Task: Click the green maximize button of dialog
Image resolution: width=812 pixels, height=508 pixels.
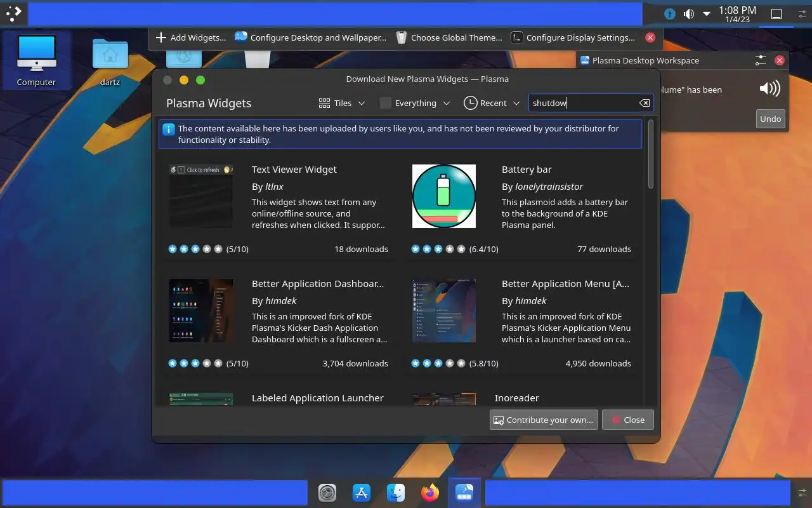Action: [x=200, y=80]
